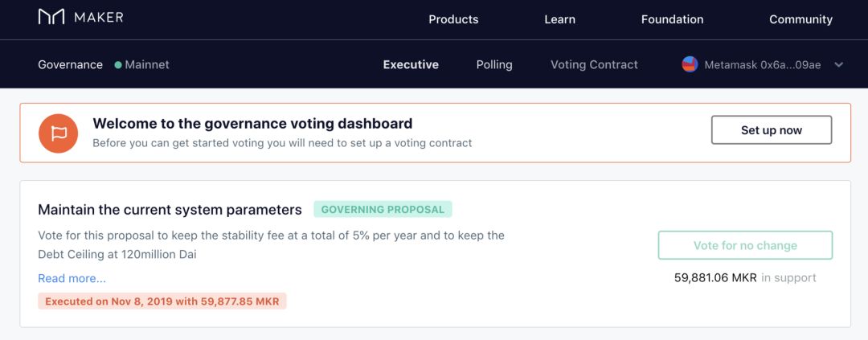Screen dimensions: 868x340
Task: Click the Set up now button
Action: tap(771, 130)
